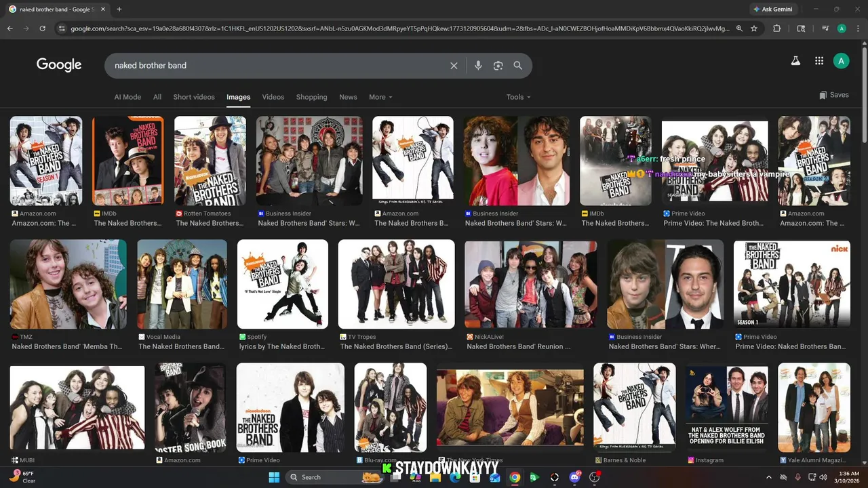The image size is (868, 488).
Task: Open Google account avatar on page
Action: [x=841, y=61]
